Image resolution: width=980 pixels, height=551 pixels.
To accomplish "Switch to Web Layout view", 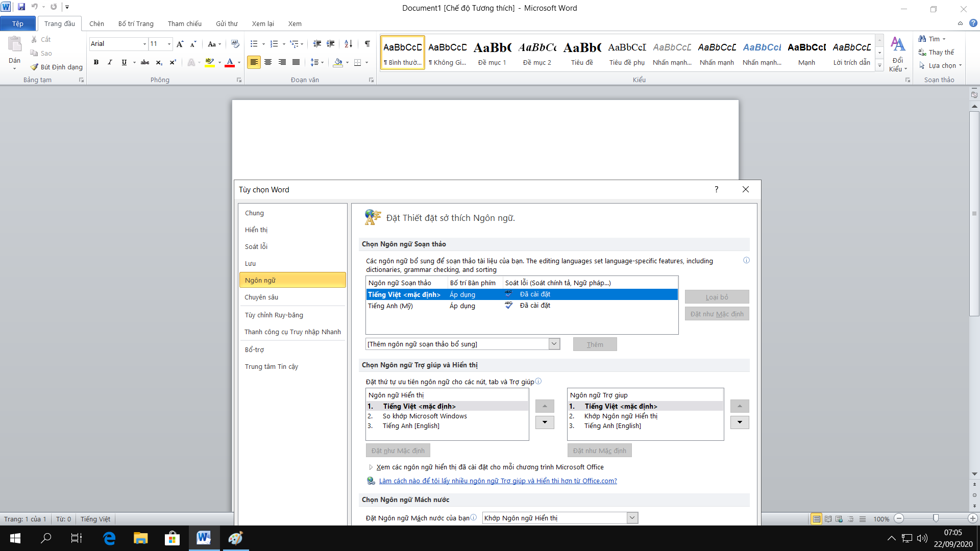I will (839, 519).
